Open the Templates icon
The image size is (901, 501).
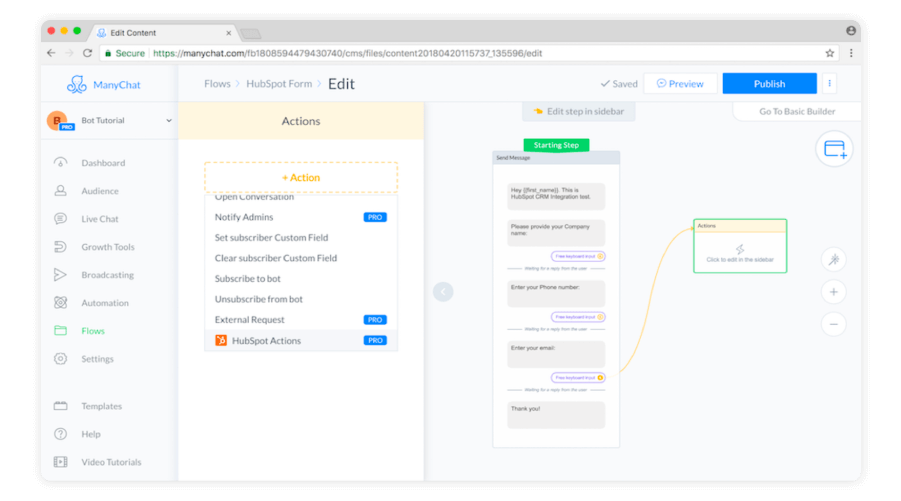[60, 406]
